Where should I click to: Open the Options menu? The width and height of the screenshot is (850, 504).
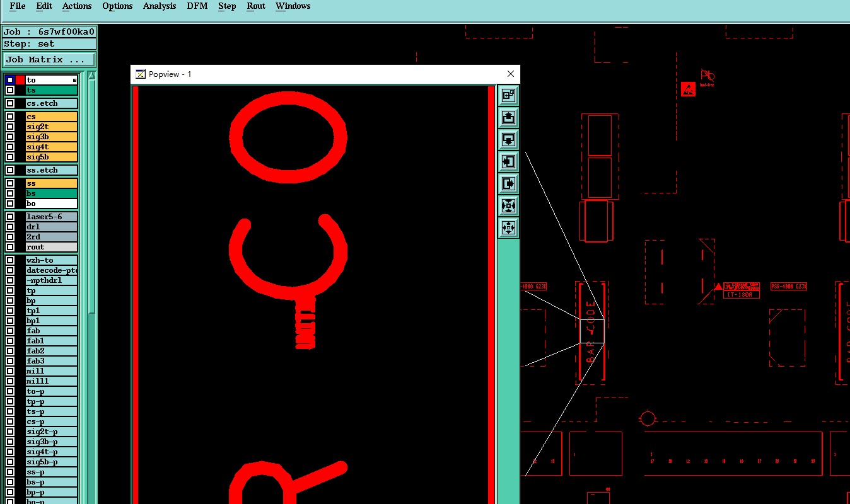(117, 6)
